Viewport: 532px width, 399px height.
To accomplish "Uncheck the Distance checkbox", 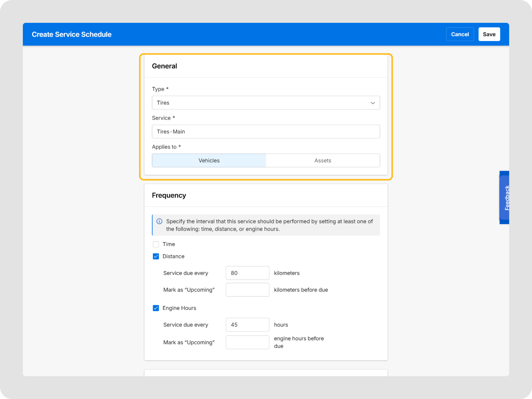I will pyautogui.click(x=156, y=256).
